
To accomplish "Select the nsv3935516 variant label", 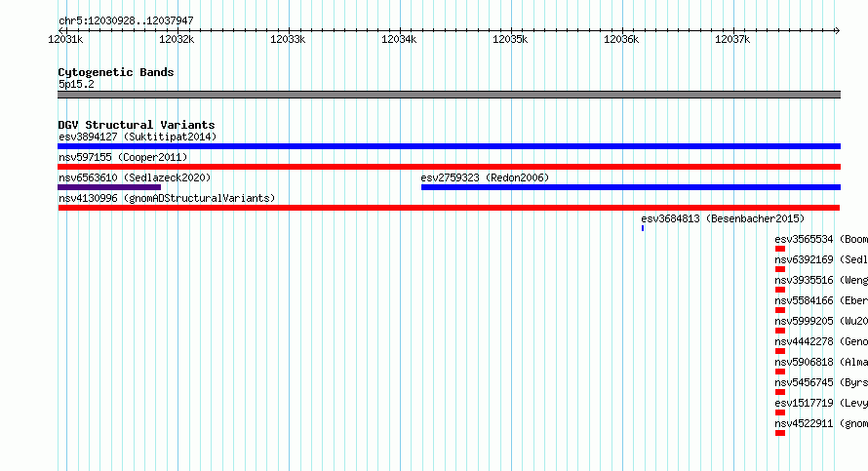I will click(821, 280).
